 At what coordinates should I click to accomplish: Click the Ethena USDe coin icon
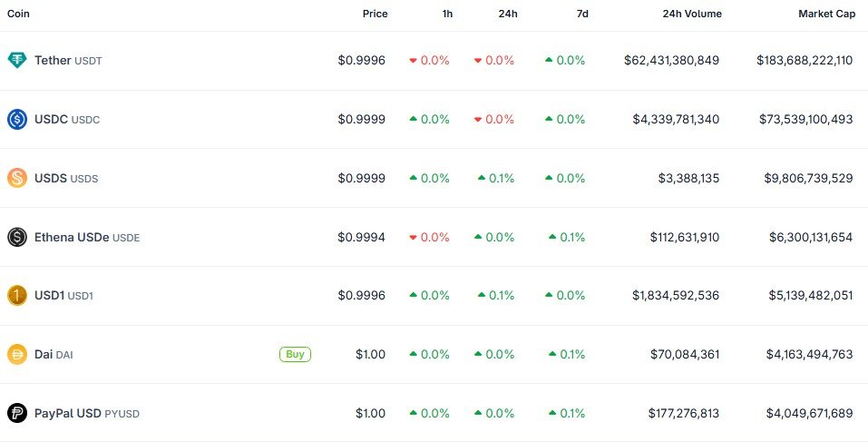click(16, 237)
